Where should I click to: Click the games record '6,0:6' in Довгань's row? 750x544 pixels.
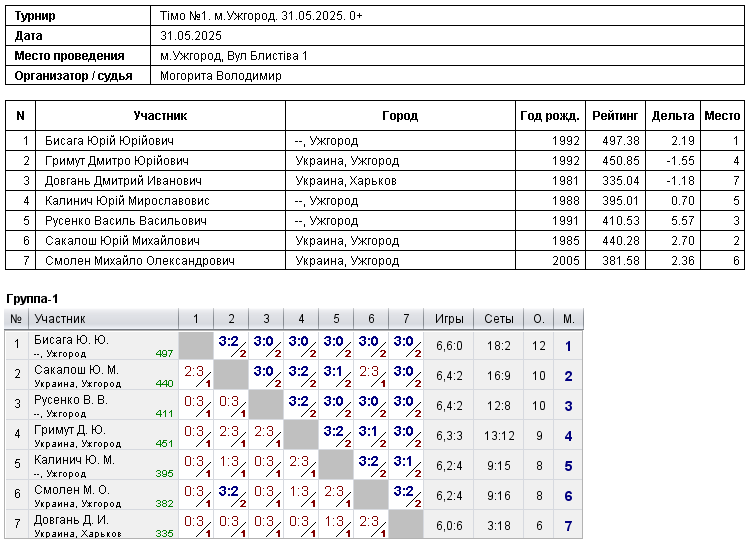coord(449,526)
